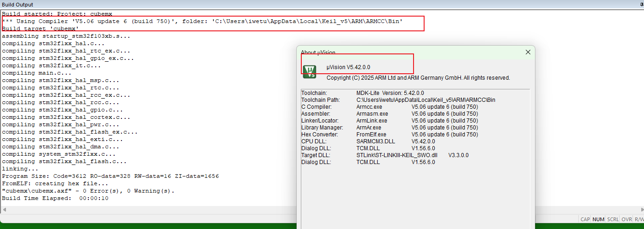Click 'ArmLink.exe' in the Linker/Locator row

tap(371, 120)
